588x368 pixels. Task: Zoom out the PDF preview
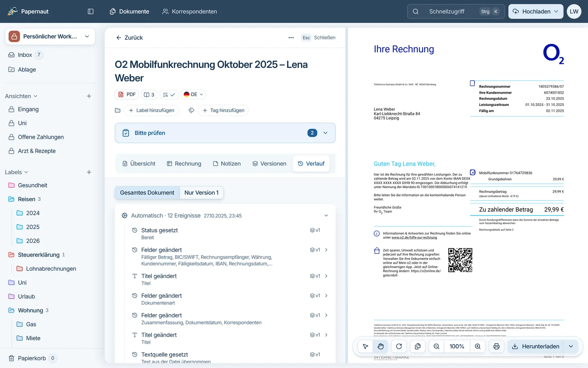click(x=437, y=346)
